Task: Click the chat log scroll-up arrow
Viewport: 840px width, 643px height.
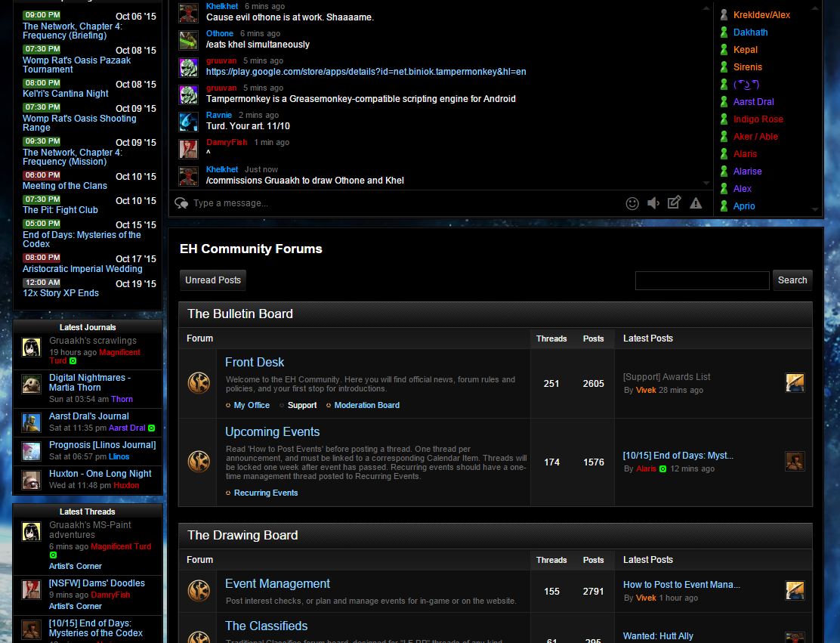Action: (x=706, y=8)
